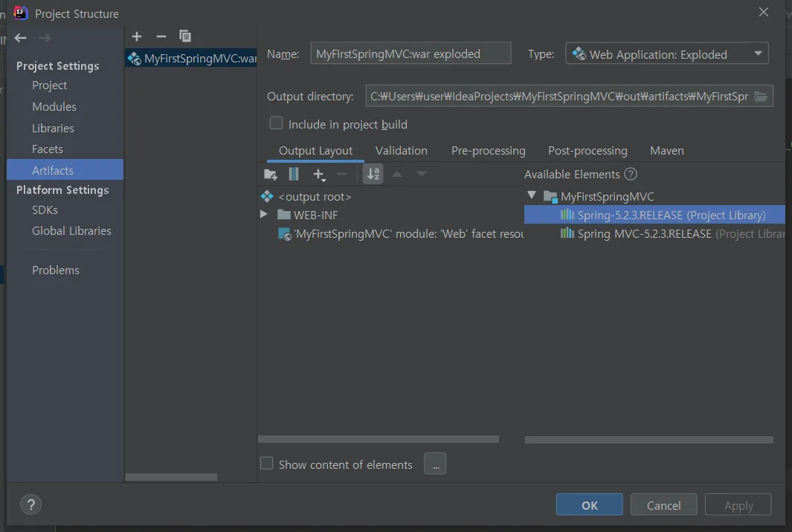Collapse the MyFirstSpringMVC available elements node
792x532 pixels.
tap(532, 196)
